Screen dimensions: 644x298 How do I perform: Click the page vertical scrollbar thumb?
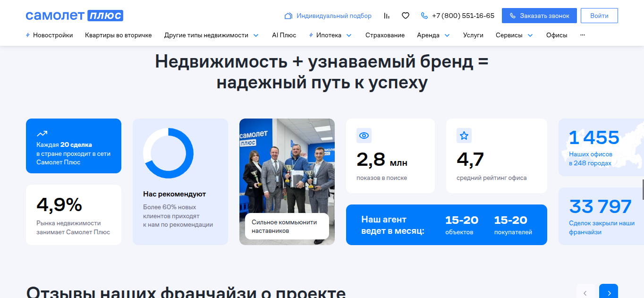(643, 189)
